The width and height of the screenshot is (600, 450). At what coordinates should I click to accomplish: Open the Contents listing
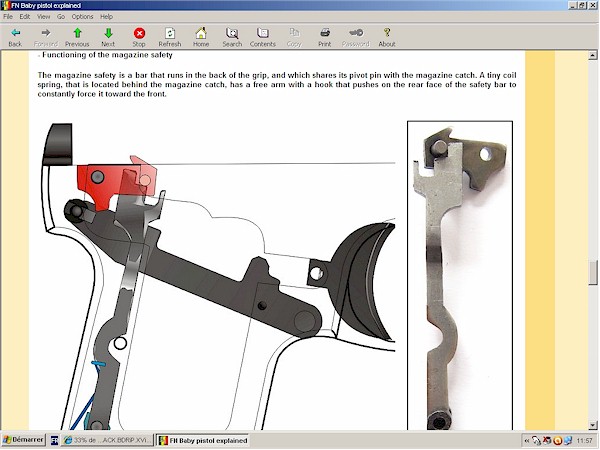pos(262,38)
